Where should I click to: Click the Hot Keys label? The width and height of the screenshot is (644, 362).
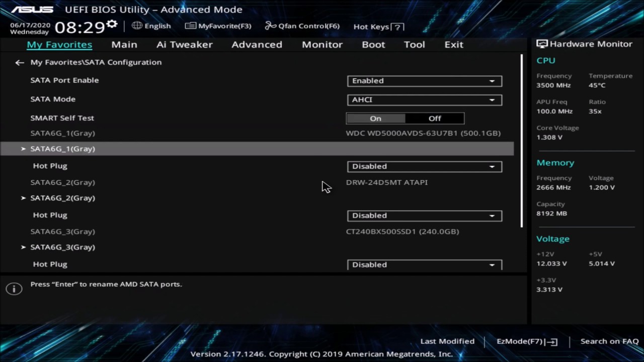click(x=371, y=27)
